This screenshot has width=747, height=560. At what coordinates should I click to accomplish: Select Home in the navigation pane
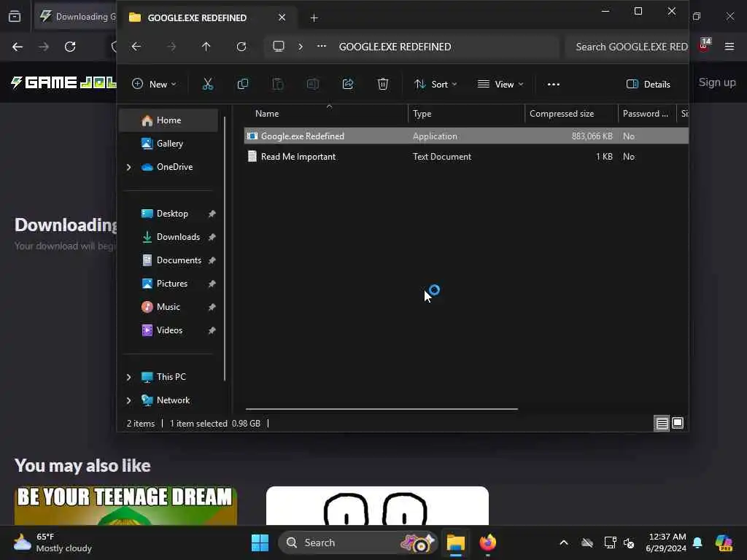(x=169, y=120)
